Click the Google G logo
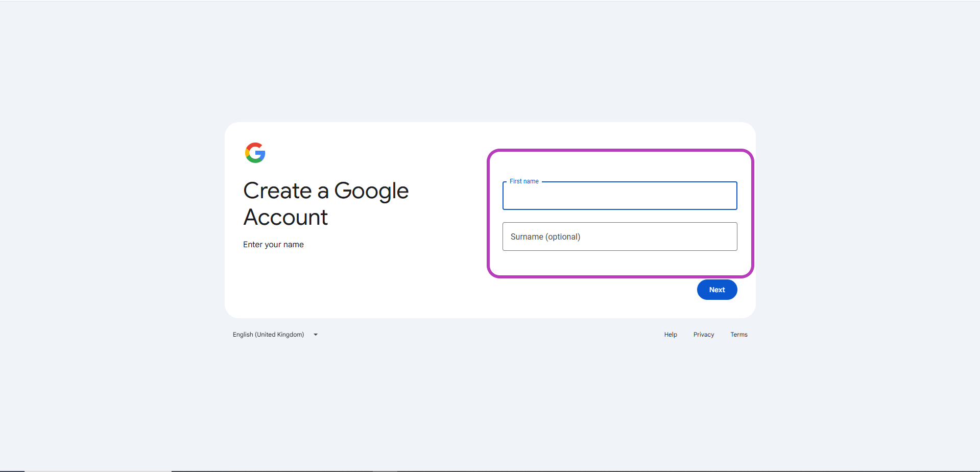 [x=255, y=153]
